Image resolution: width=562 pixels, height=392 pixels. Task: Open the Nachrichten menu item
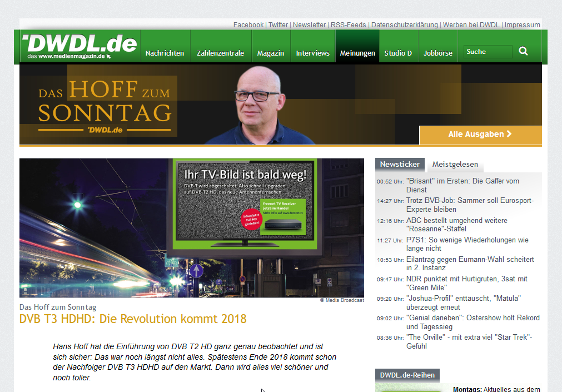click(165, 53)
